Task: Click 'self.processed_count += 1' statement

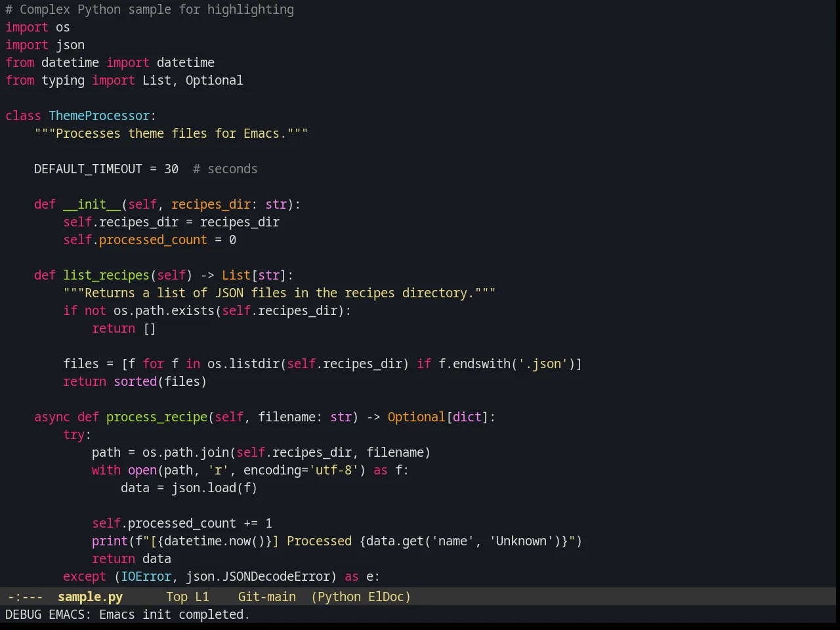Action: point(182,523)
